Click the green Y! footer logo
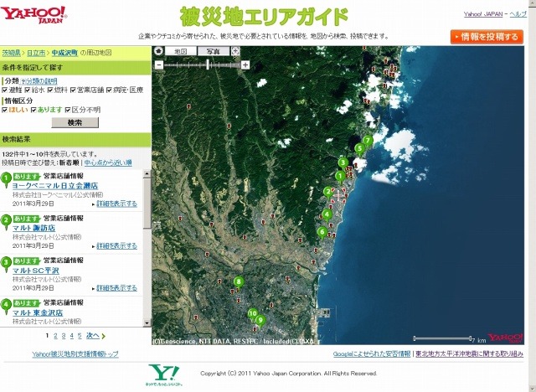Viewport: 536px width, 392px height. [164, 374]
